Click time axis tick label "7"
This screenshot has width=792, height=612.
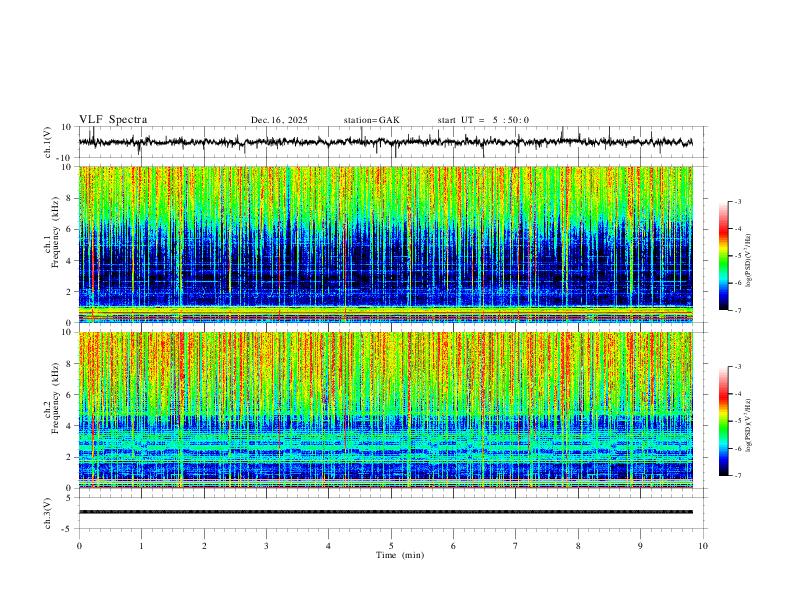516,546
